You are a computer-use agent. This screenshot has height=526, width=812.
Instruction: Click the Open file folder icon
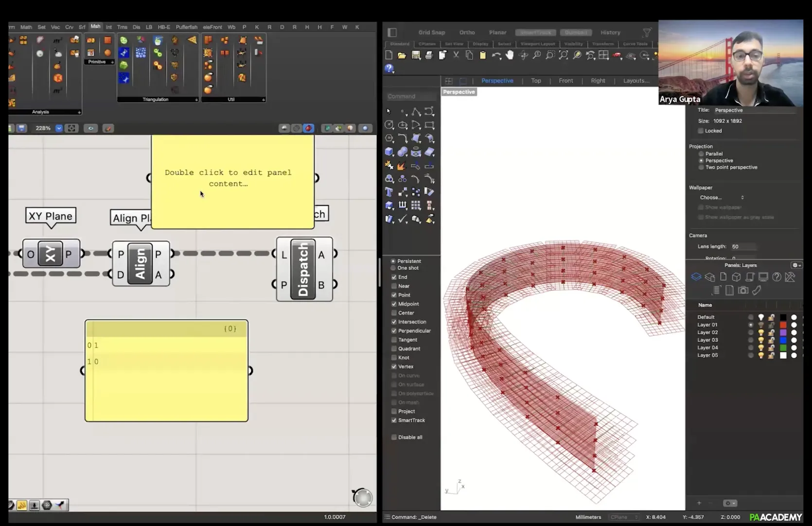[402, 55]
